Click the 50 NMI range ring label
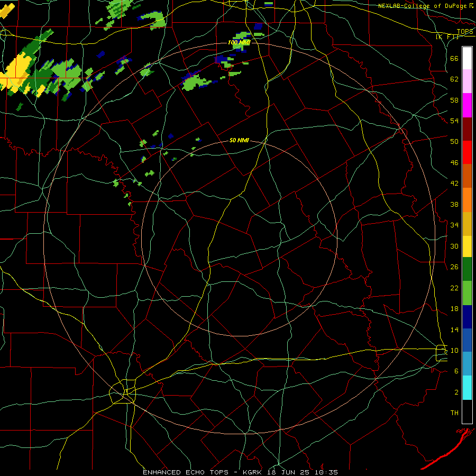The image size is (476, 476). (239, 140)
